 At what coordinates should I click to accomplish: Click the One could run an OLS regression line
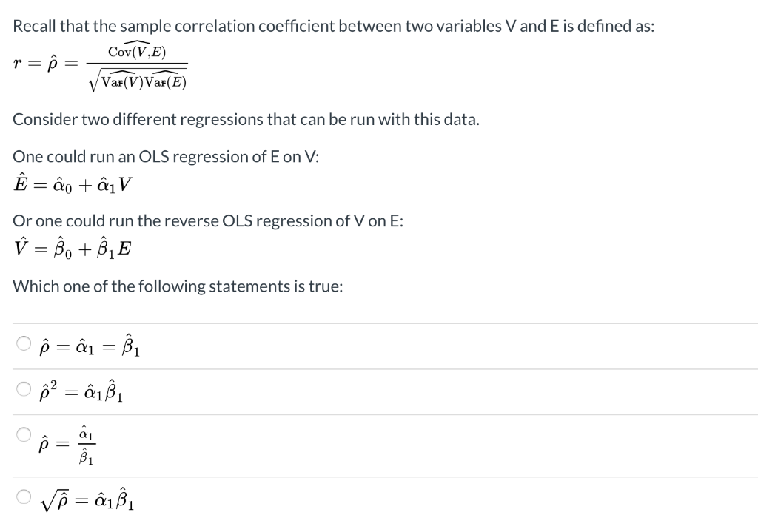[166, 157]
